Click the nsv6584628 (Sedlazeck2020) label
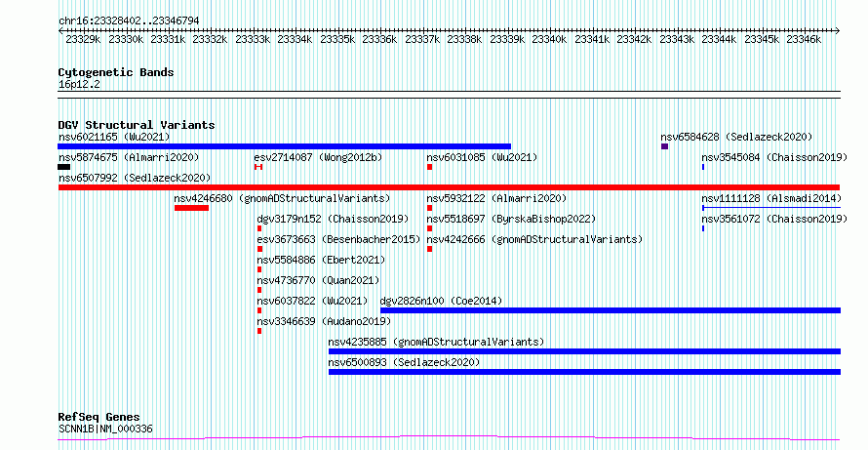This screenshot has height=450, width=868. [736, 137]
